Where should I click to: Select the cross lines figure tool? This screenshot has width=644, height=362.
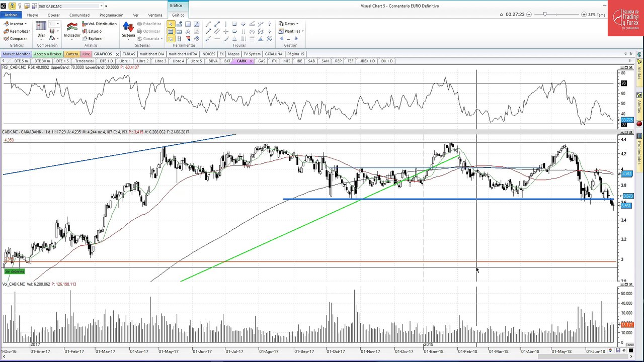pos(226,31)
